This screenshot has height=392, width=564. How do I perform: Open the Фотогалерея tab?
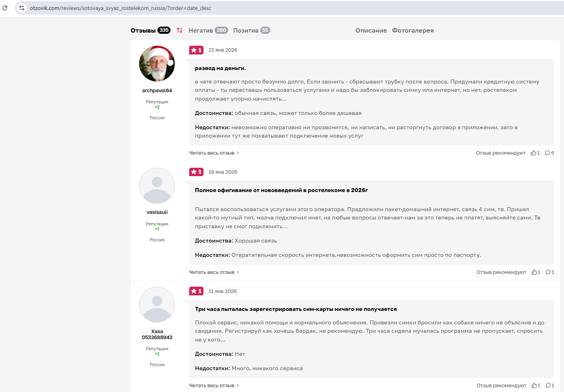[413, 31]
